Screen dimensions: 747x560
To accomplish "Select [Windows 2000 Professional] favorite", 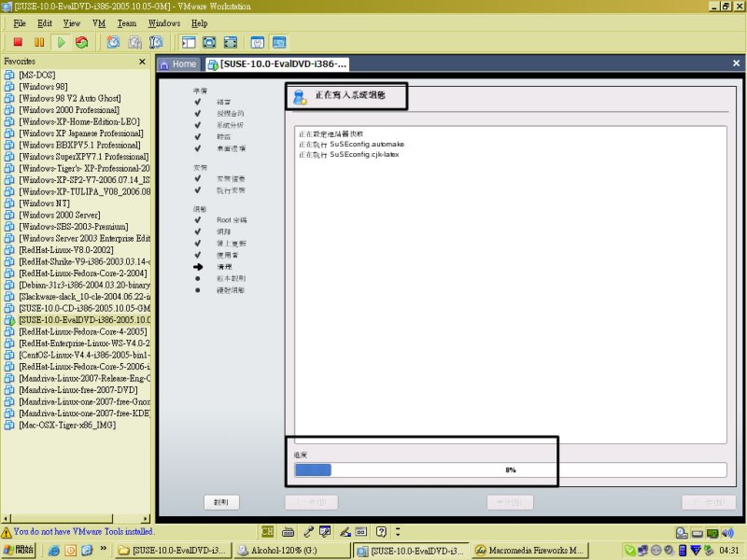I will 69,110.
